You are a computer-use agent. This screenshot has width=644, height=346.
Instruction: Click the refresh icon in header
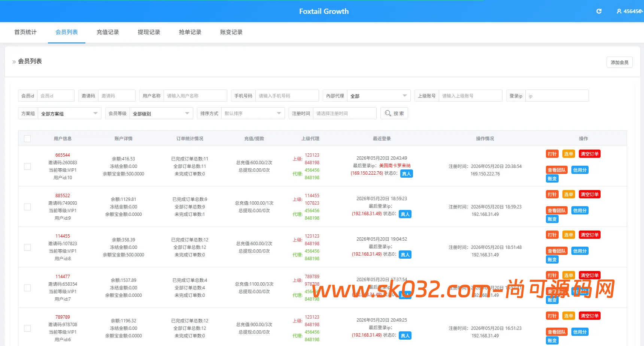click(599, 11)
